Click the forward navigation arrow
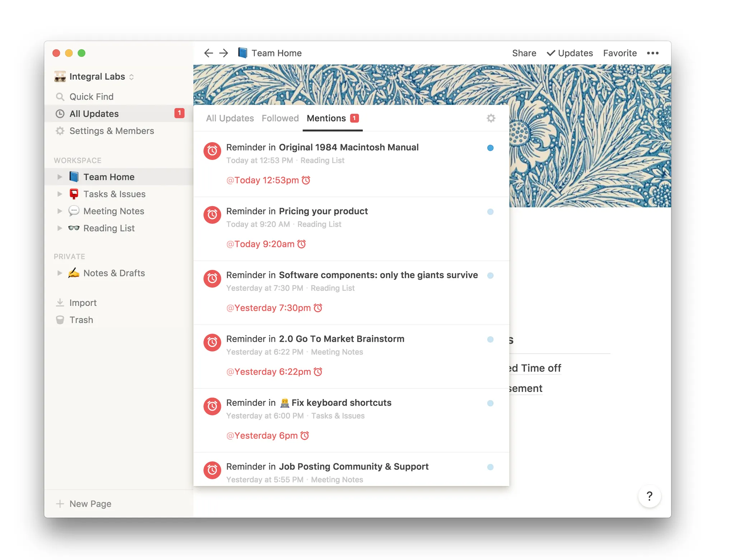Image resolution: width=735 pixels, height=560 pixels. click(x=224, y=53)
